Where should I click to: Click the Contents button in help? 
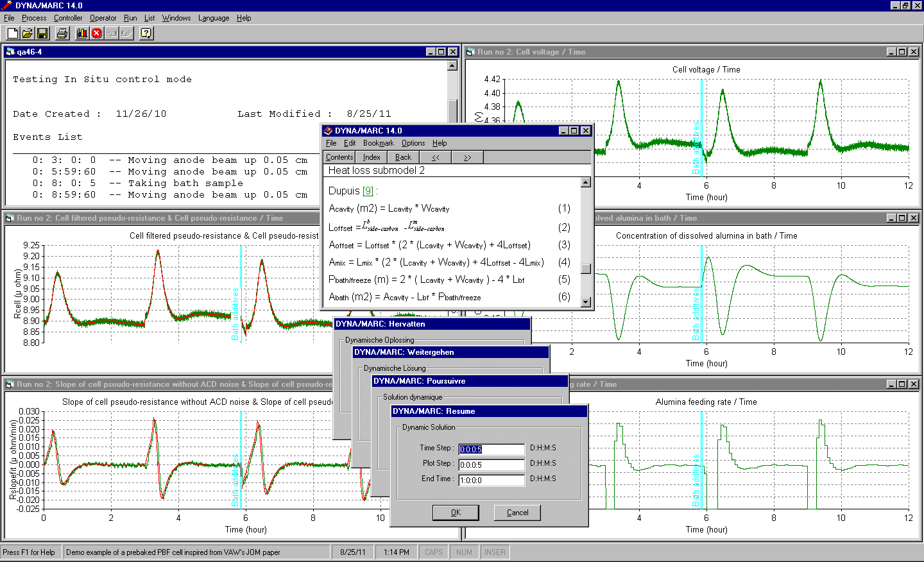coord(339,157)
